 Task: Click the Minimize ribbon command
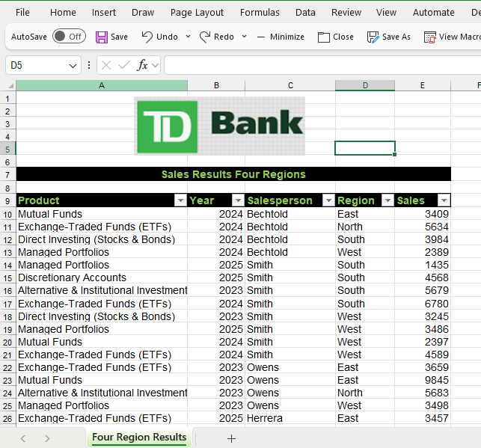point(261,37)
